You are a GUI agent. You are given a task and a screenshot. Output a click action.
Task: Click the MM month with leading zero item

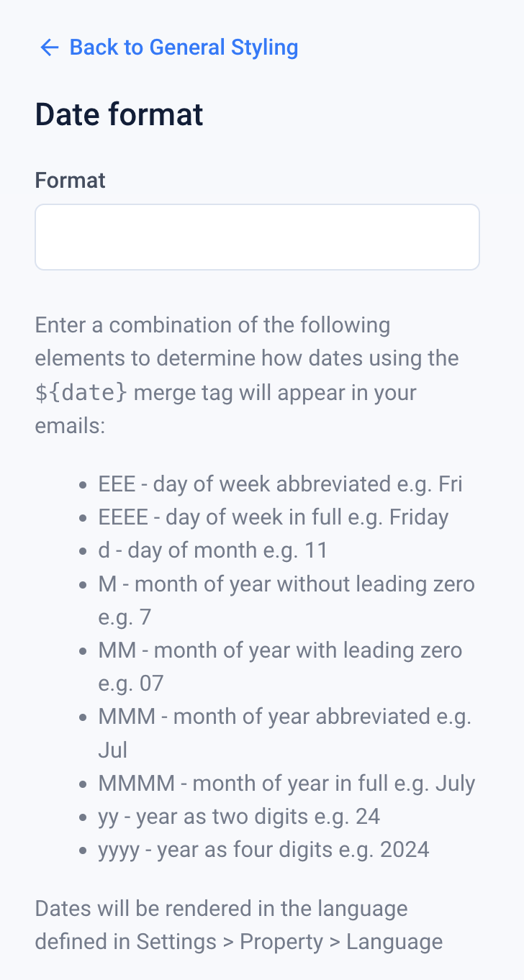280,650
